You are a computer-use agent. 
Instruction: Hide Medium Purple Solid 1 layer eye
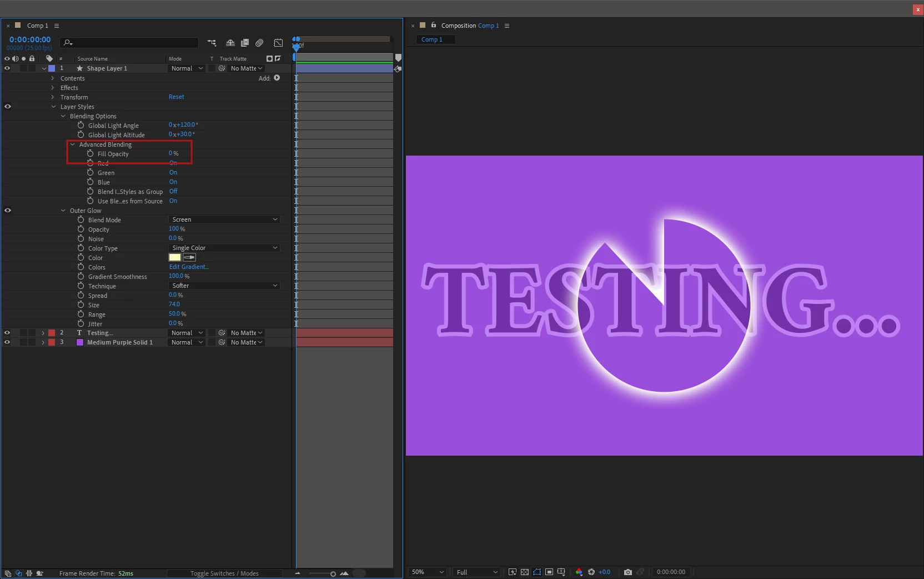pos(7,342)
